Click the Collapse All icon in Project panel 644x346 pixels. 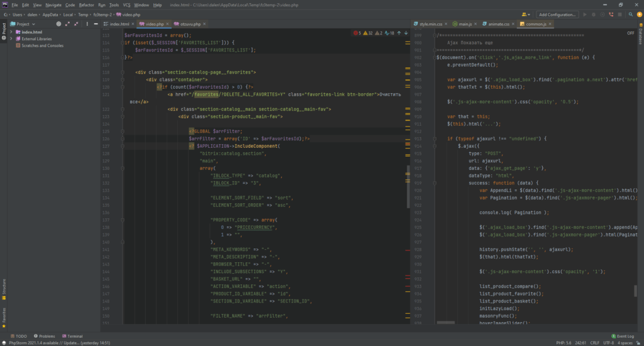[75, 24]
